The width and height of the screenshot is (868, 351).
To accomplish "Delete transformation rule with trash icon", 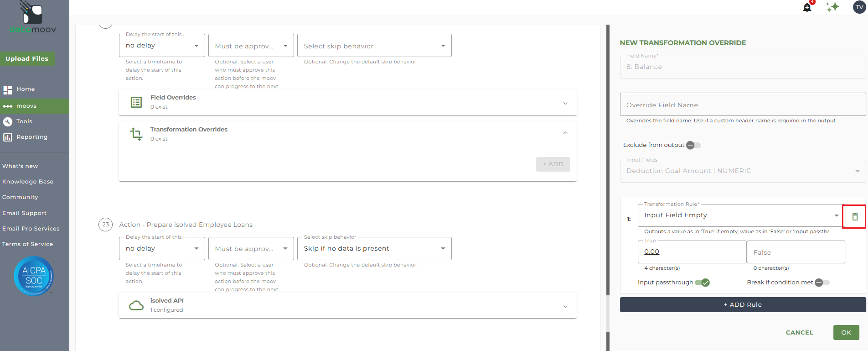I will coord(855,217).
